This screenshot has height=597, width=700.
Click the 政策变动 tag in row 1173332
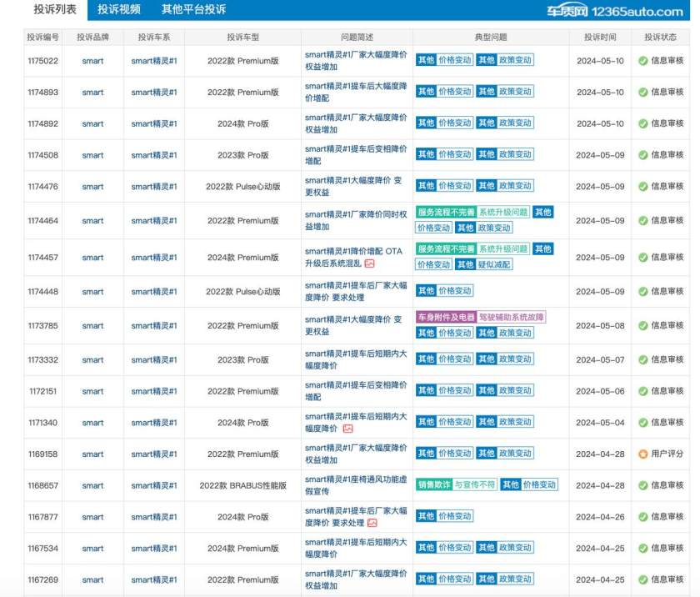[x=515, y=359]
